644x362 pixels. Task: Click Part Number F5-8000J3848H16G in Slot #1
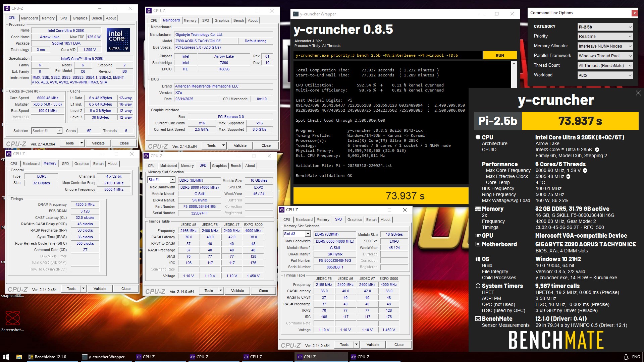pos(199,206)
